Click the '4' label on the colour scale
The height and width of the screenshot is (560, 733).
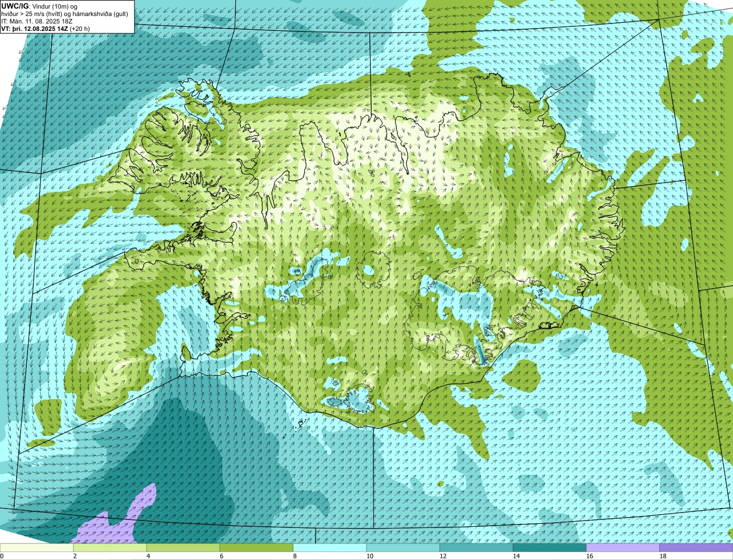pos(148,556)
